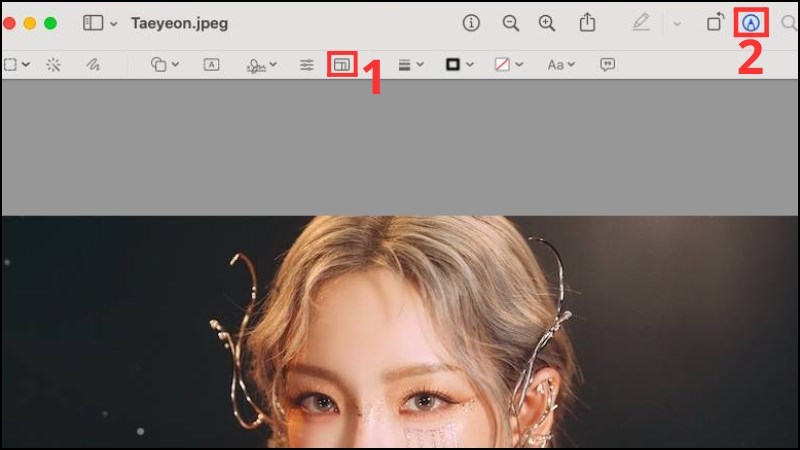The height and width of the screenshot is (450, 800).
Task: Select the Sketch pen tool
Action: [x=93, y=65]
